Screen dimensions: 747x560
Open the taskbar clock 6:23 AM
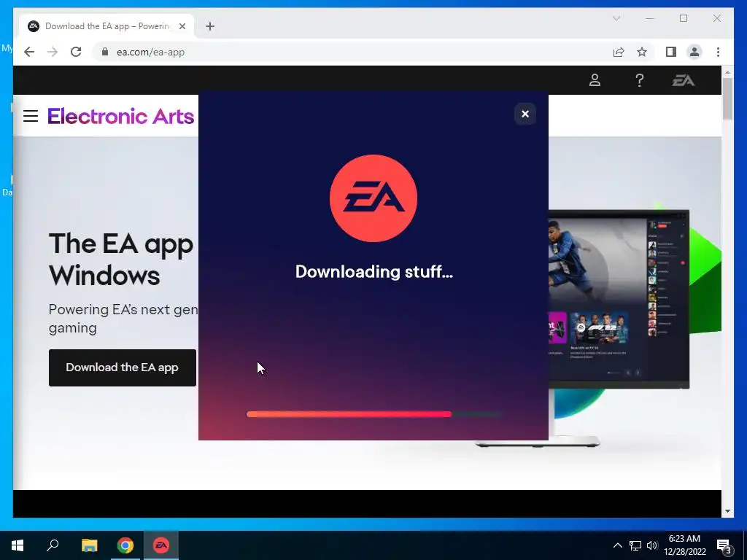point(684,545)
